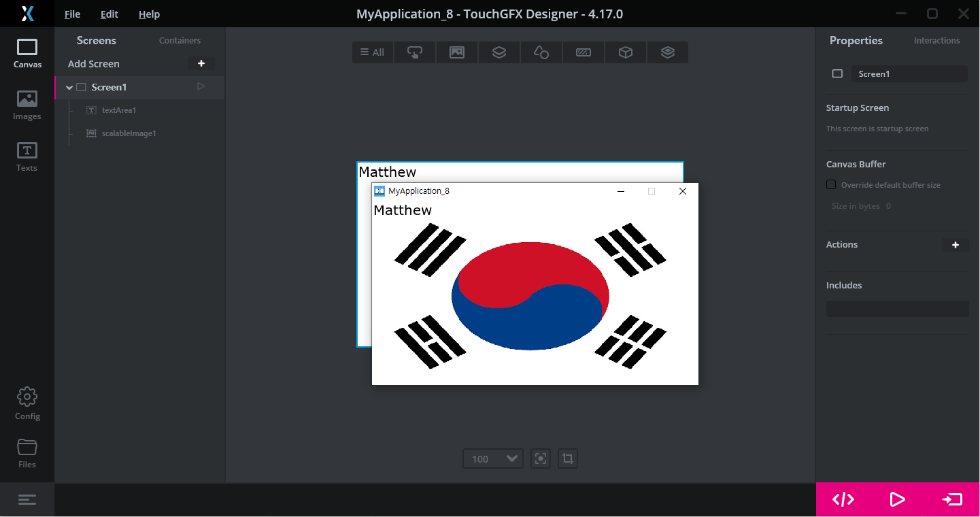
Task: Click 'This screen is startup screen' text
Action: tap(877, 129)
